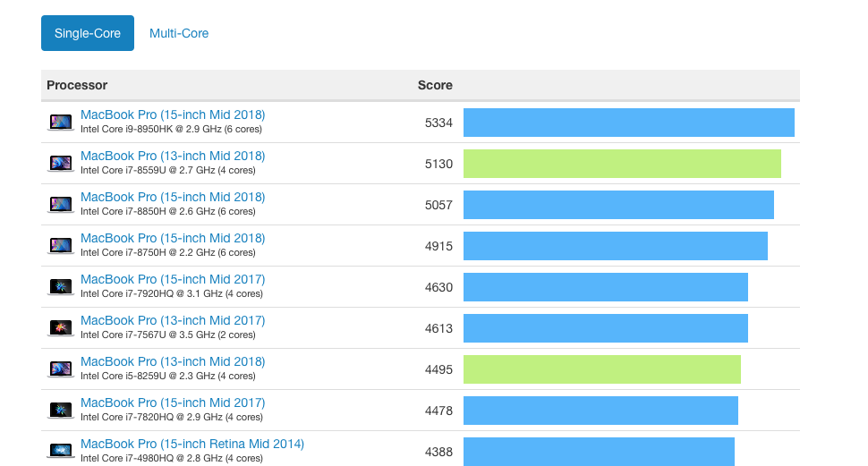Open MacBook Pro 15-inch Mid 2017 i7-7920HQ link
The image size is (868, 466).
click(173, 279)
